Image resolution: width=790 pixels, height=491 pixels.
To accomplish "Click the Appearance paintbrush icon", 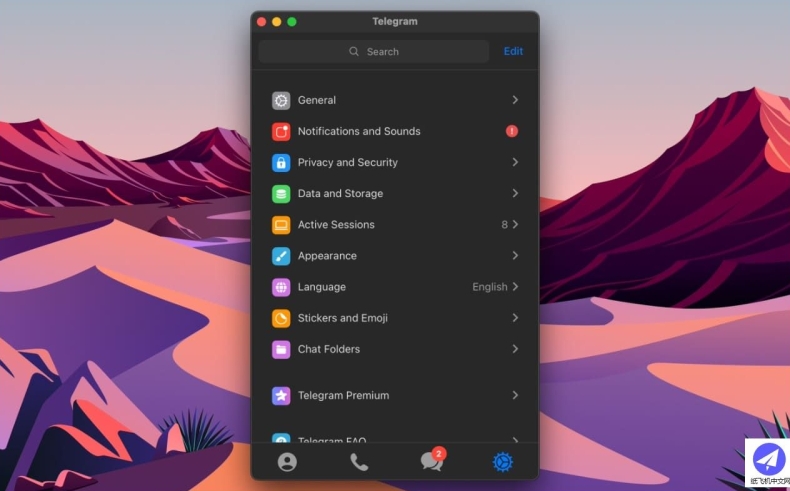I will click(x=281, y=256).
